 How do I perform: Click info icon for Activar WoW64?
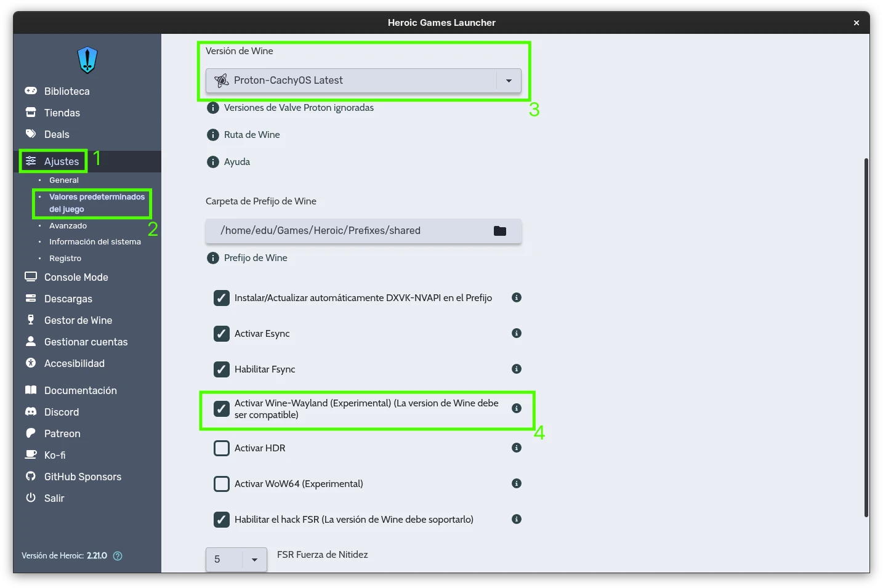517,483
